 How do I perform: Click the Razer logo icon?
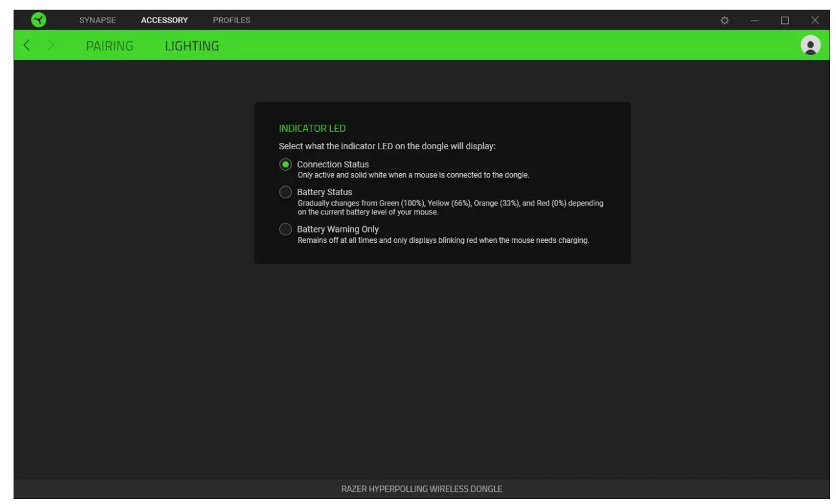[39, 20]
